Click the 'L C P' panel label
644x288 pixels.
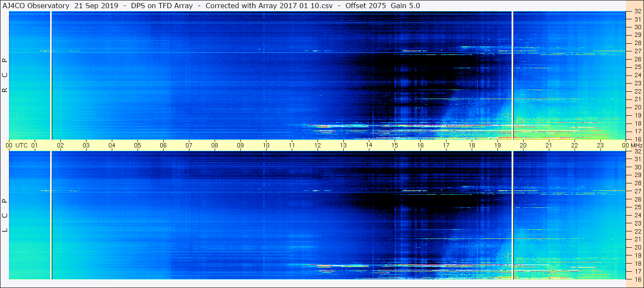coord(5,216)
